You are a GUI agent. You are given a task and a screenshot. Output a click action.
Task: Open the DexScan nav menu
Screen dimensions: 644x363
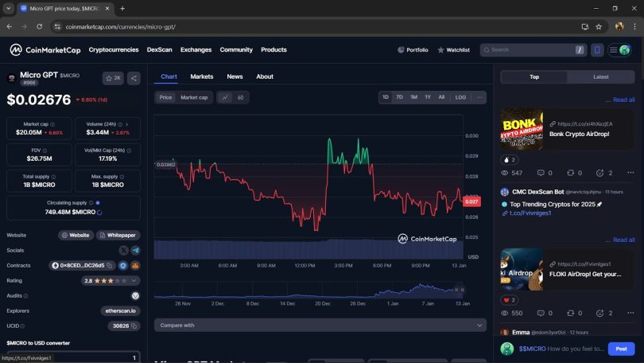click(159, 49)
